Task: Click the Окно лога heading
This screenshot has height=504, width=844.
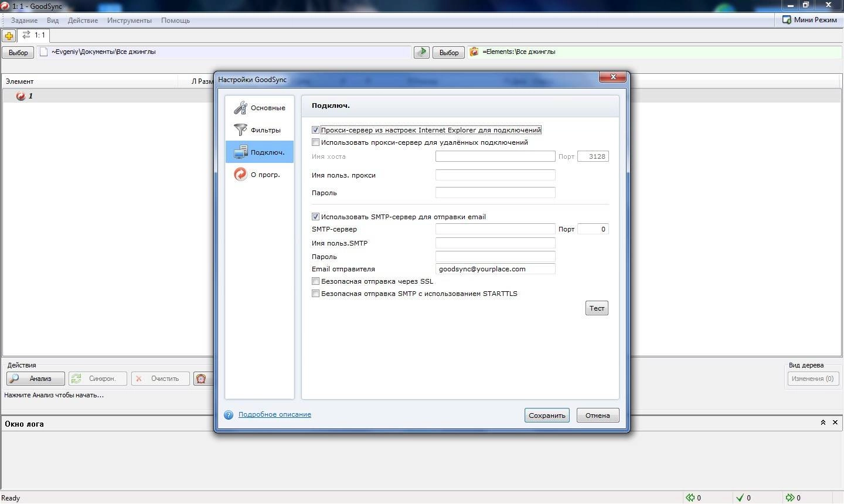Action: click(x=24, y=424)
